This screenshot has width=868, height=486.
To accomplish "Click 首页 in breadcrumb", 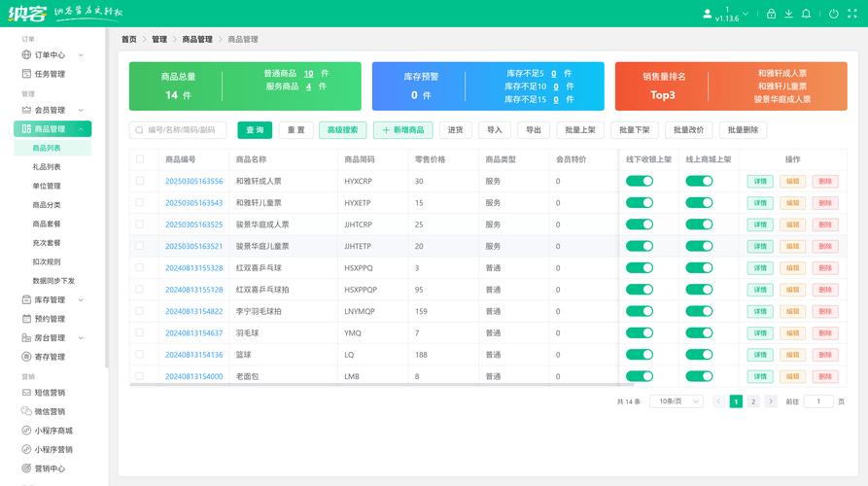I will click(129, 39).
